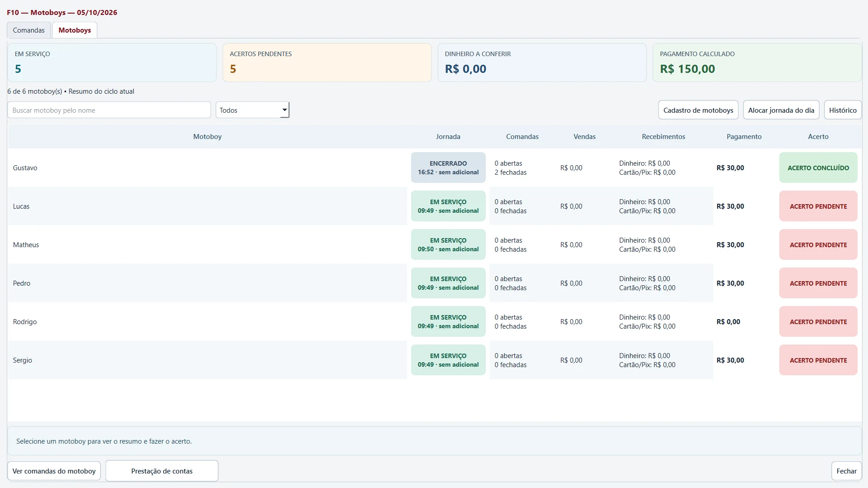Image resolution: width=868 pixels, height=488 pixels.
Task: Click Matheus's Acerto Pendente badge
Action: click(818, 244)
